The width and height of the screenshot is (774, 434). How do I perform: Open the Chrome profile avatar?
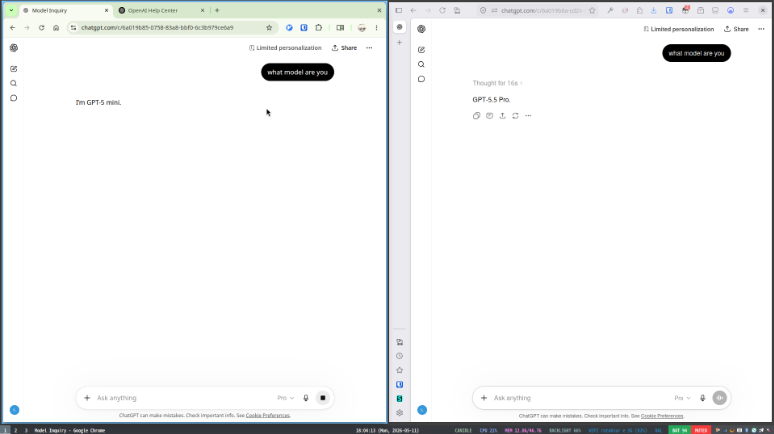(x=362, y=28)
